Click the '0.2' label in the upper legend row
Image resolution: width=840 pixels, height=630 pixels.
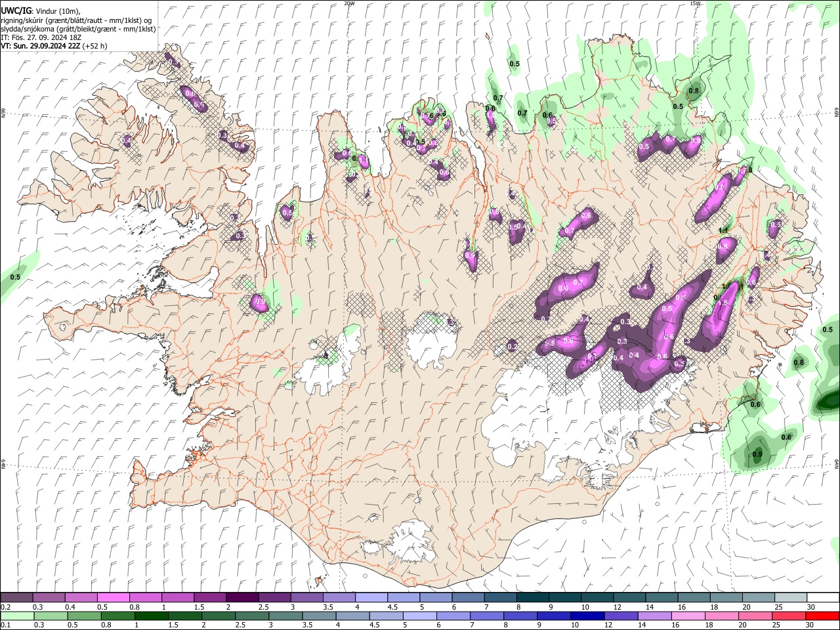5,607
